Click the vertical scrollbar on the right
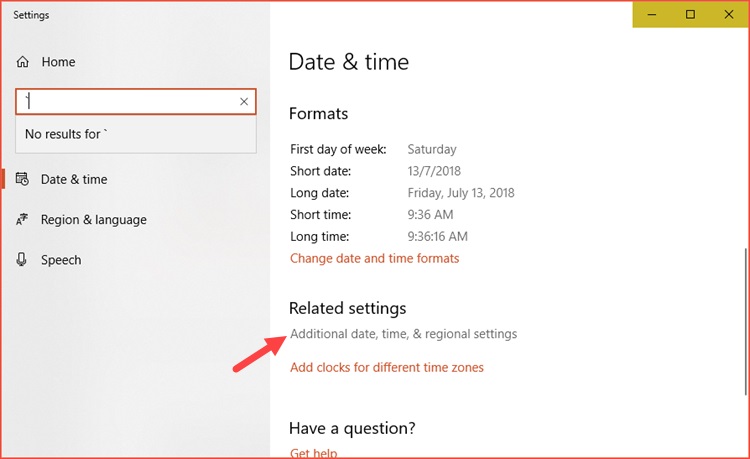 pyautogui.click(x=745, y=320)
